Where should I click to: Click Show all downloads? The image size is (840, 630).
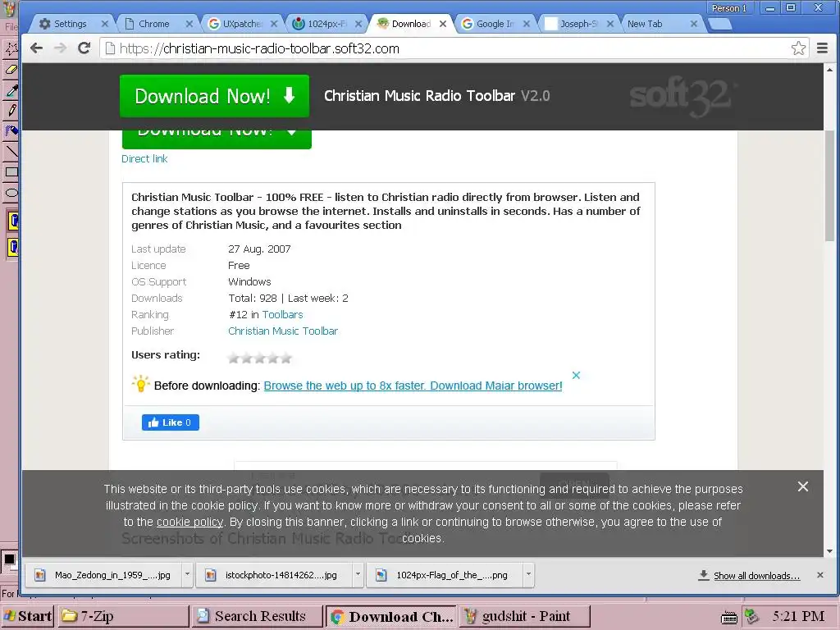coord(749,575)
